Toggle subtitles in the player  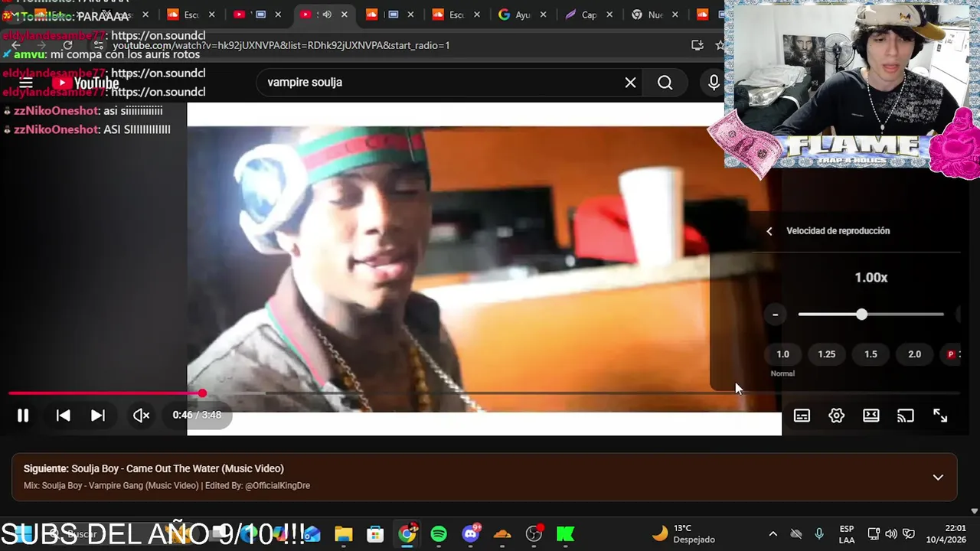tap(802, 416)
